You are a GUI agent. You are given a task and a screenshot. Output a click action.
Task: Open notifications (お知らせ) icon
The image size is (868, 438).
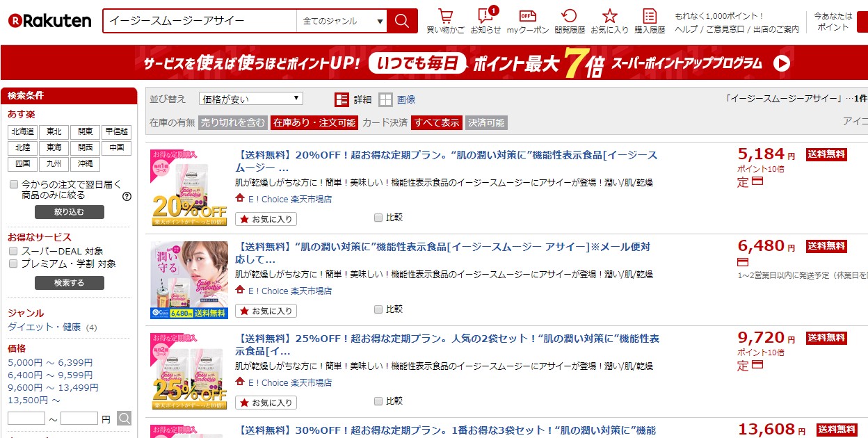point(485,15)
